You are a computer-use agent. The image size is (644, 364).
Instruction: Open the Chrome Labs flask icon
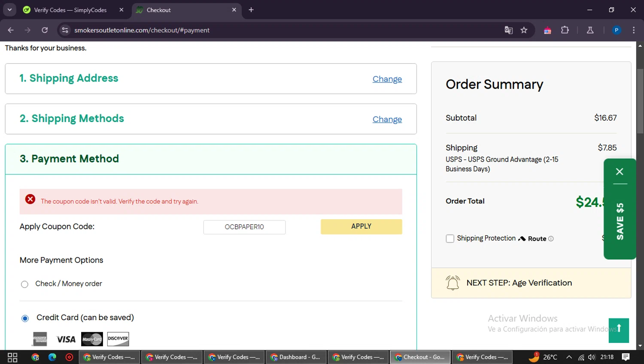point(590,30)
